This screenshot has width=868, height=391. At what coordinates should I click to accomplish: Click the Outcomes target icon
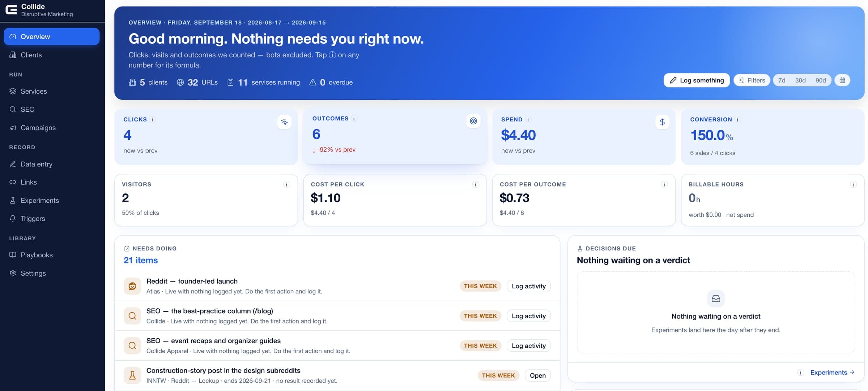473,121
